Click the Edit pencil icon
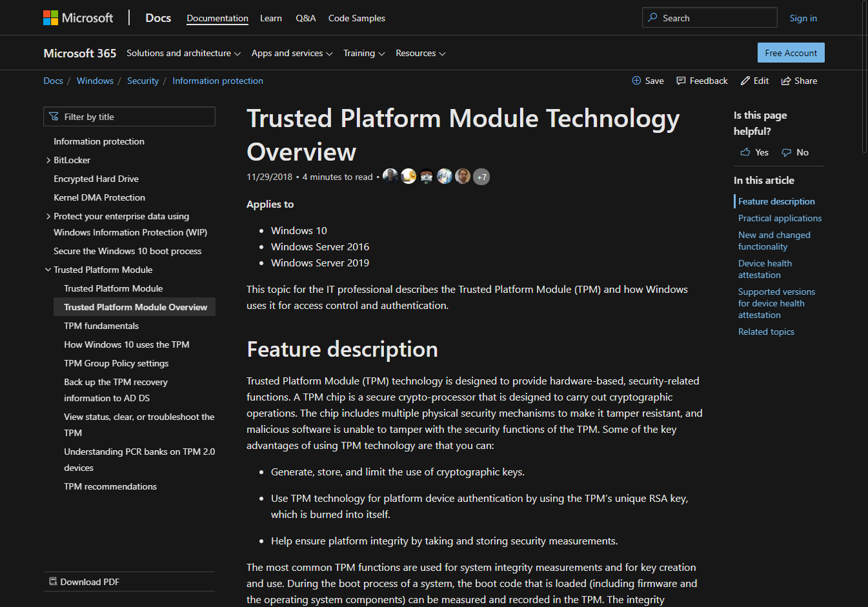868x607 pixels. click(745, 81)
